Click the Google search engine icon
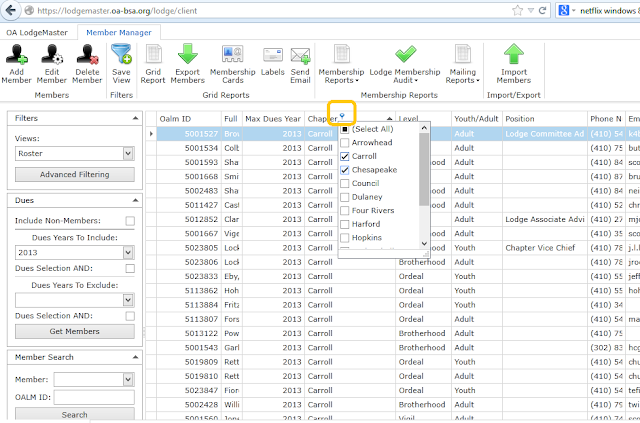 click(564, 11)
